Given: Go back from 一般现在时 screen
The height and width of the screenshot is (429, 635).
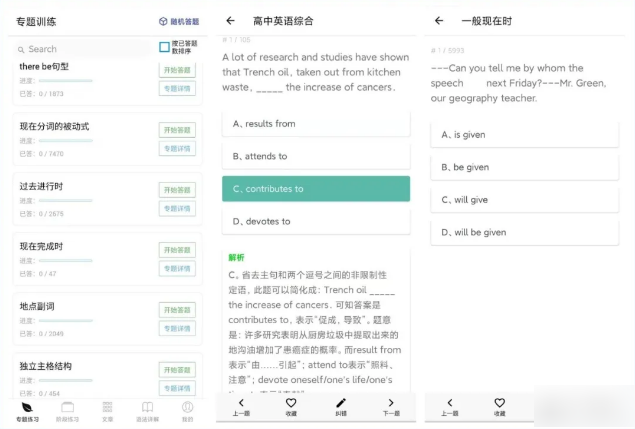Looking at the screenshot, I should coord(439,21).
